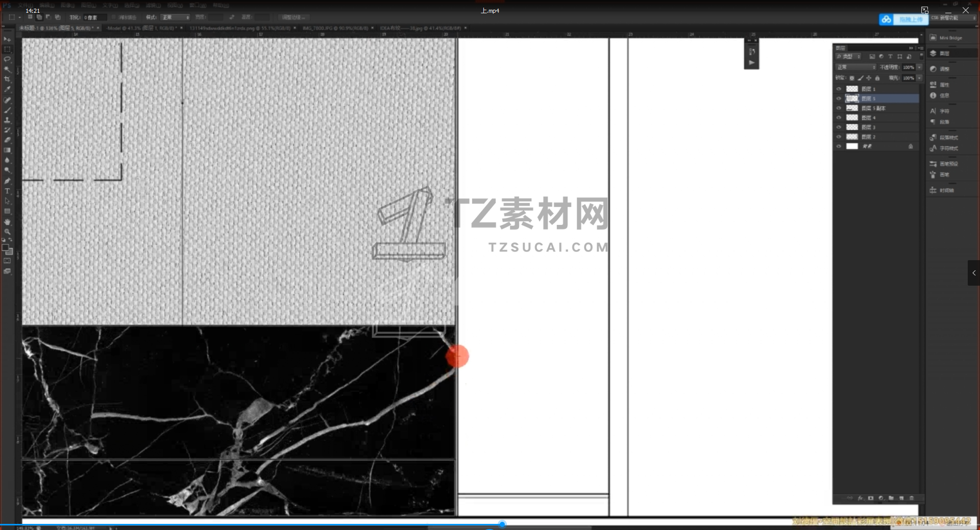Image resolution: width=980 pixels, height=530 pixels.
Task: Click the play button on the history strip
Action: pyautogui.click(x=751, y=62)
